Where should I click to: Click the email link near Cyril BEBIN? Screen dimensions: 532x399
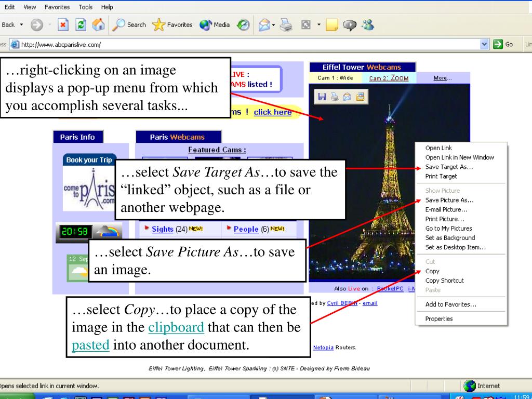click(x=370, y=303)
